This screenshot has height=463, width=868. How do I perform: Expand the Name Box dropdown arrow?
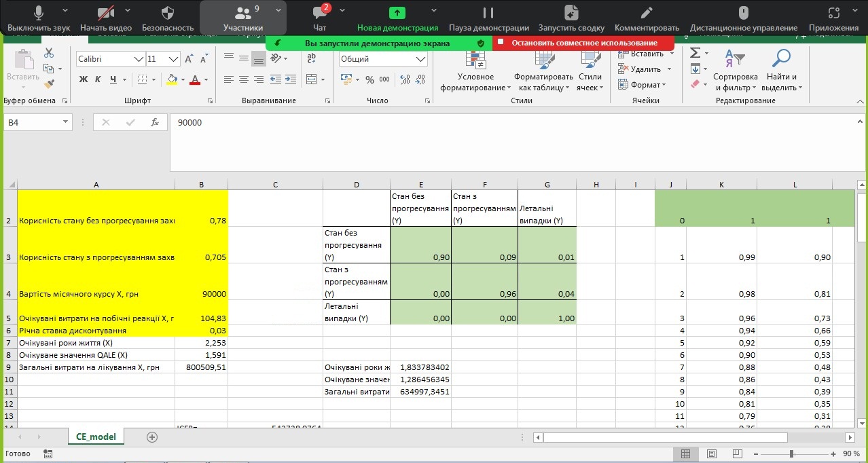(66, 122)
